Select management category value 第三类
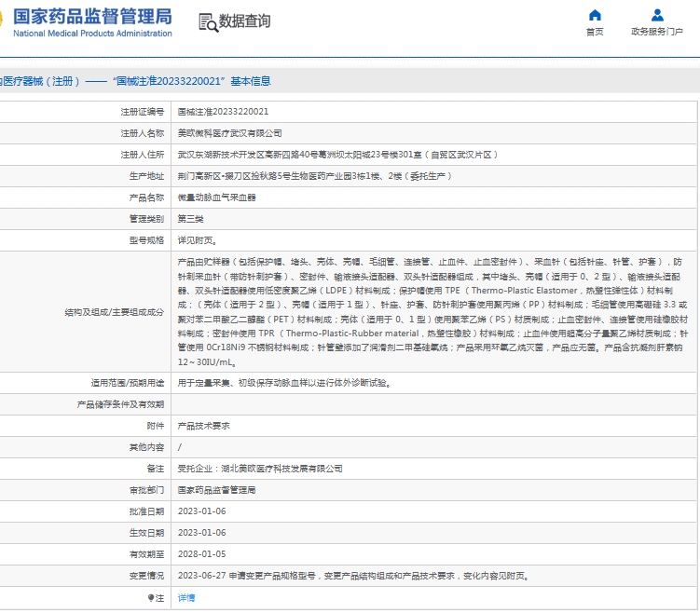 191,219
